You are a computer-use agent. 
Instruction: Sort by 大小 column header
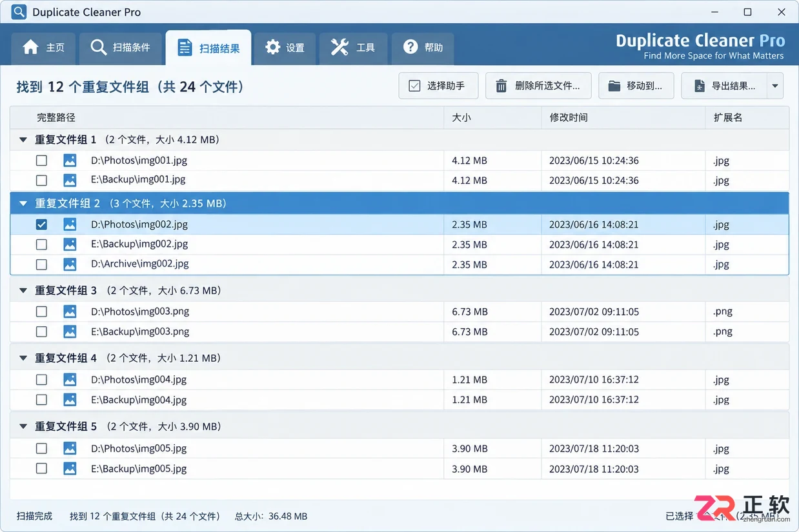click(492, 117)
